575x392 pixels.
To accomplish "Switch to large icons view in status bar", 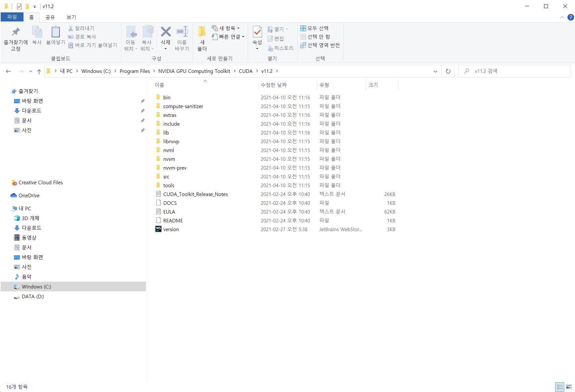I will pos(569,387).
